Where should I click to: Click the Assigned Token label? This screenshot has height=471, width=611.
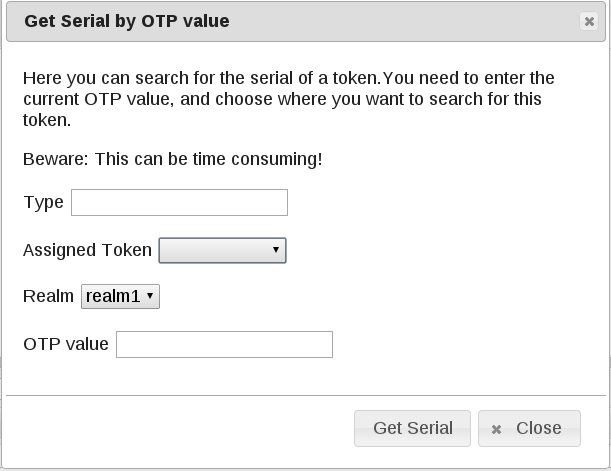click(87, 250)
